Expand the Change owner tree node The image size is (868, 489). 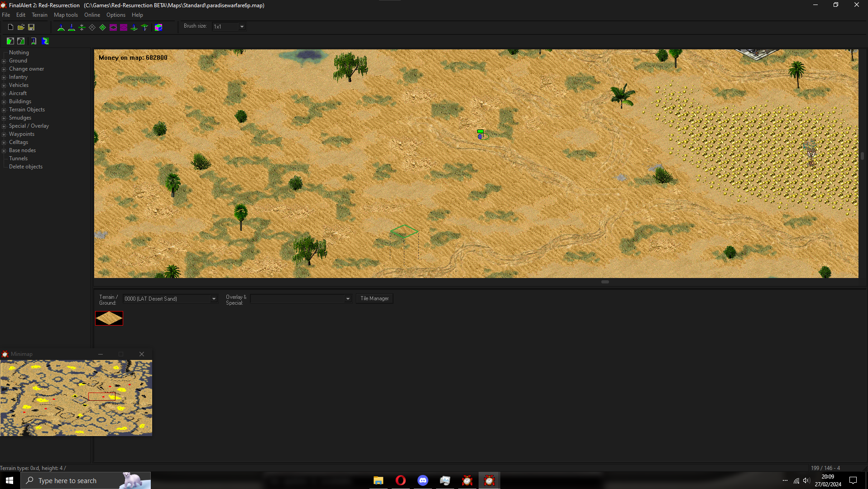(x=4, y=69)
